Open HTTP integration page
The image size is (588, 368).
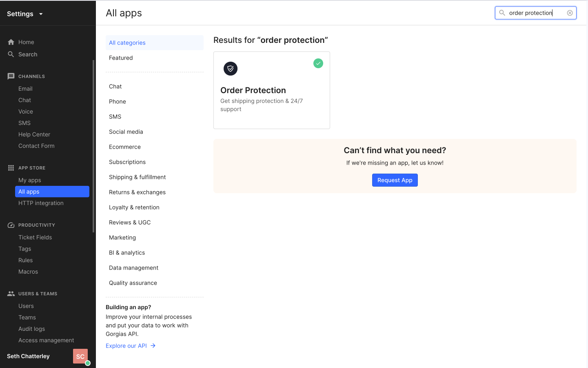pyautogui.click(x=41, y=203)
